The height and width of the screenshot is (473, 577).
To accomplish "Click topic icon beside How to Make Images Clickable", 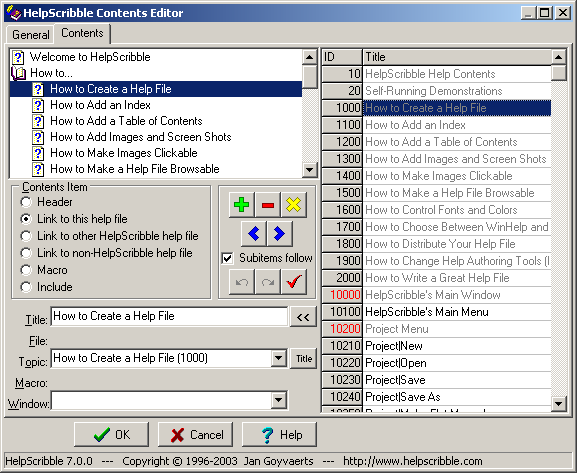I will pyautogui.click(x=38, y=153).
